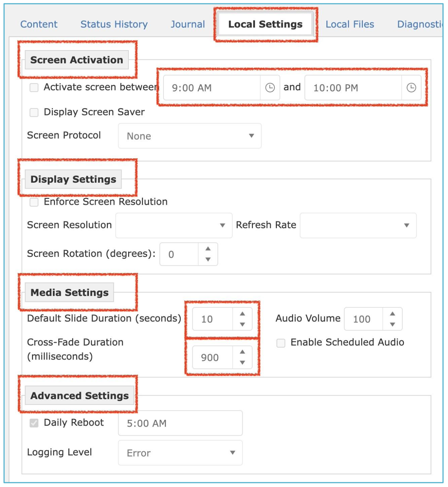
Task: Decrease the Screen Rotation degrees value
Action: coord(208,260)
